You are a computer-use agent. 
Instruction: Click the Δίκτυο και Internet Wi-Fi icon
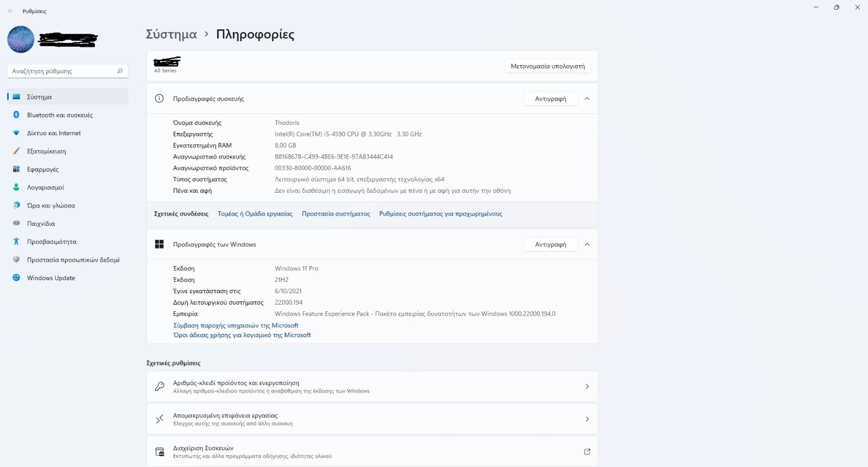[16, 133]
